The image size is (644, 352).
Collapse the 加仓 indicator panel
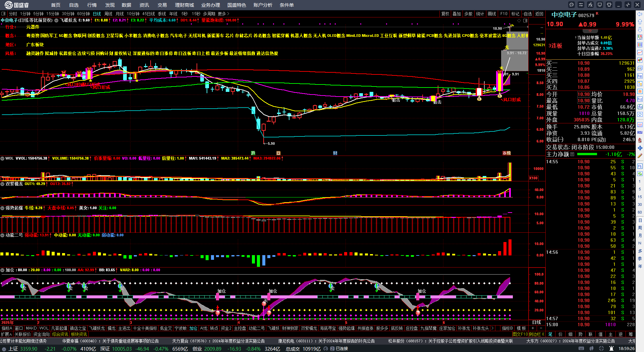2,270
